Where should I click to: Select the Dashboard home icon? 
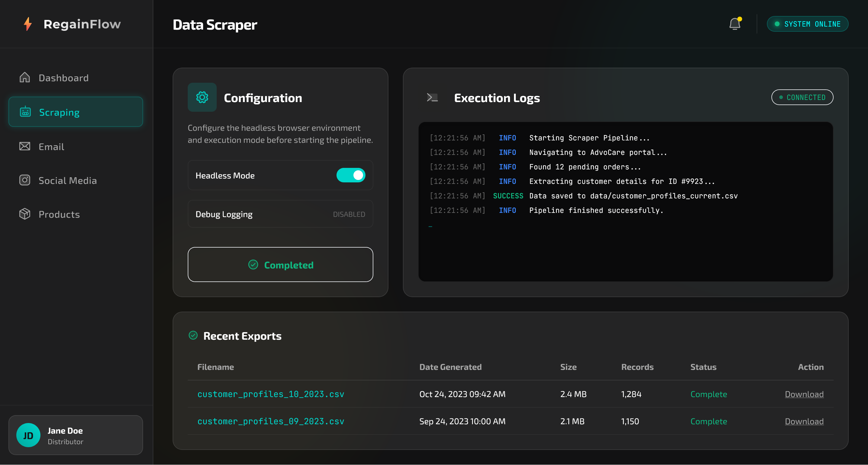pyautogui.click(x=24, y=78)
